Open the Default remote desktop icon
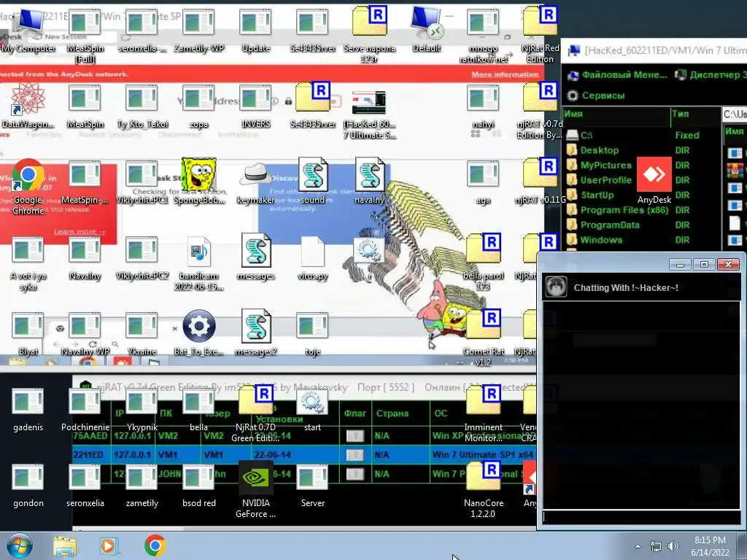This screenshot has height=560, width=747. tap(426, 30)
